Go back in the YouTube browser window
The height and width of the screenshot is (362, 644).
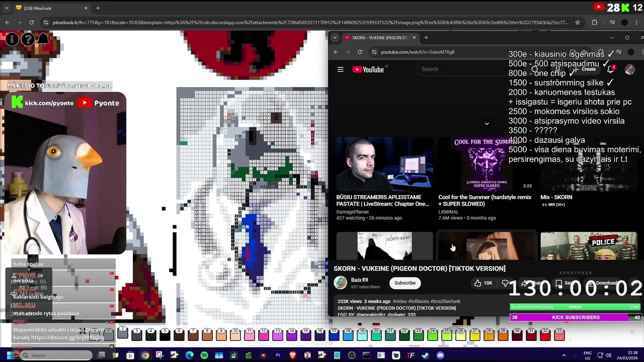click(x=336, y=52)
